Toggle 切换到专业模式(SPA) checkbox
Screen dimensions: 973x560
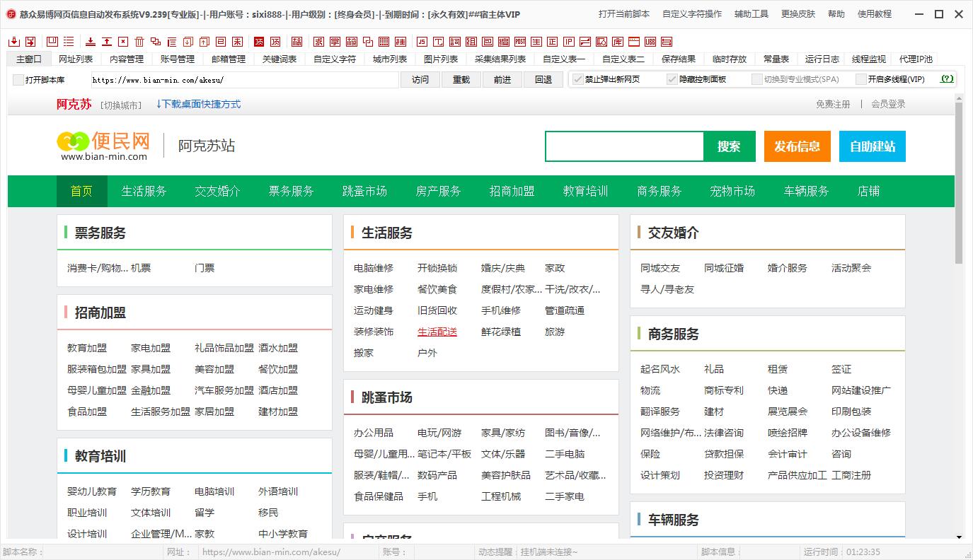757,79
